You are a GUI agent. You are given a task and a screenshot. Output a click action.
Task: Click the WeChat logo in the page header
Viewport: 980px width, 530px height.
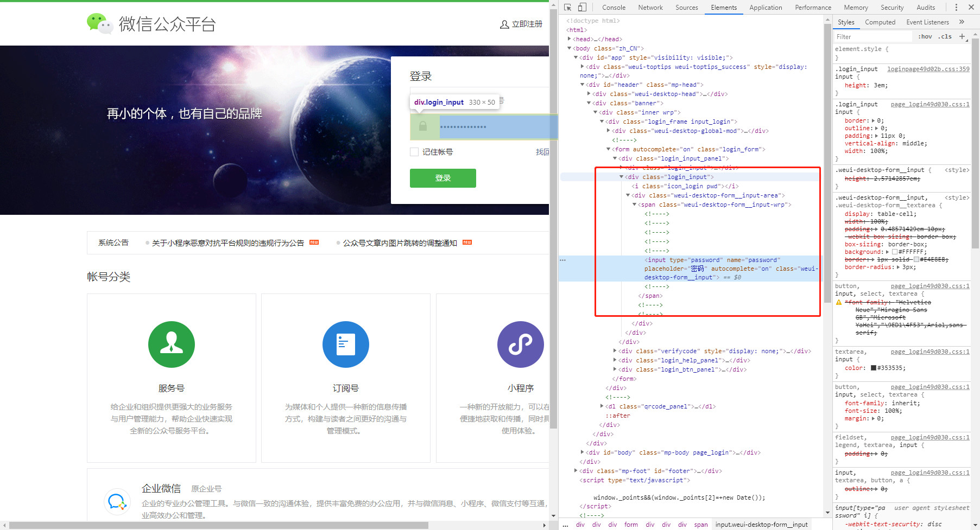coord(99,23)
